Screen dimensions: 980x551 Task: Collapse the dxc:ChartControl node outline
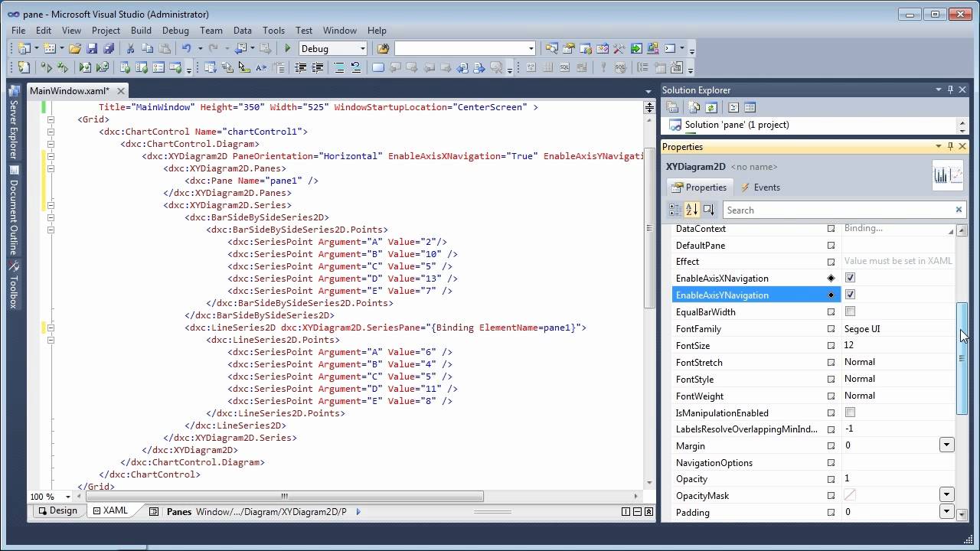click(x=51, y=132)
